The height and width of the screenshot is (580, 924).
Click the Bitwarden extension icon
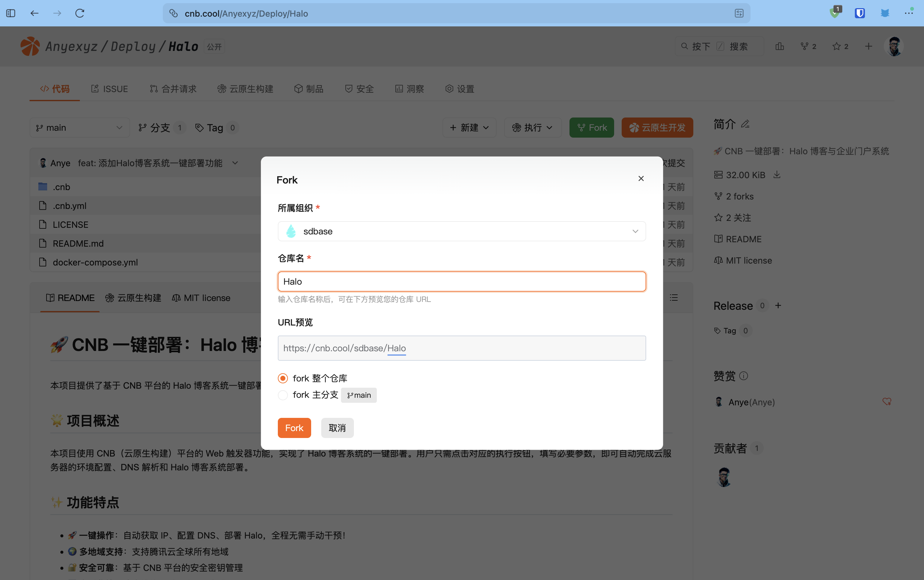860,14
